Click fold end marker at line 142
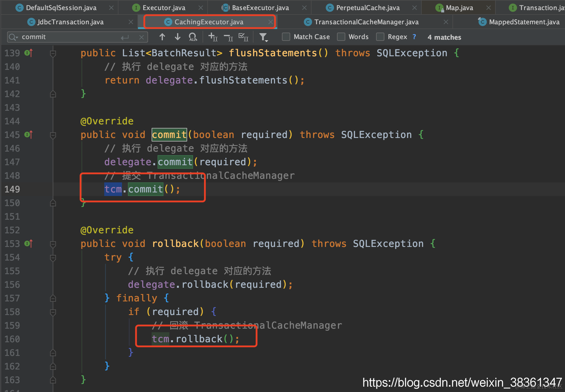 pos(53,94)
